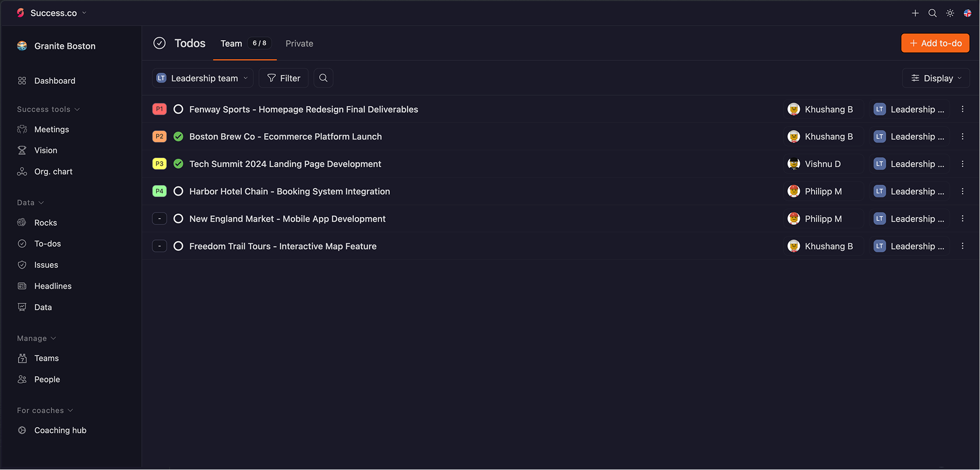980x470 pixels.
Task: Toggle the light/dark theme sun icon
Action: coord(950,13)
